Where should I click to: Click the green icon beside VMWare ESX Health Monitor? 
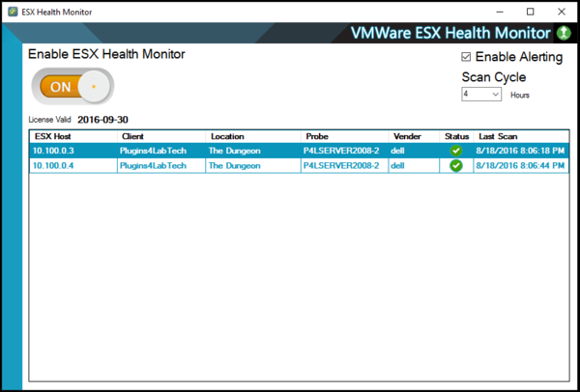point(564,34)
